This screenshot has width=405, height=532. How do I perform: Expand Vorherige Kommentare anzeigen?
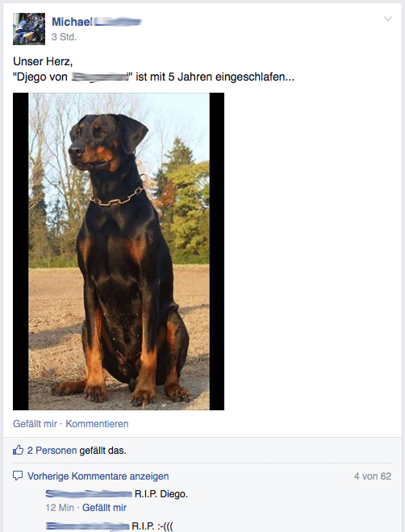pyautogui.click(x=98, y=476)
